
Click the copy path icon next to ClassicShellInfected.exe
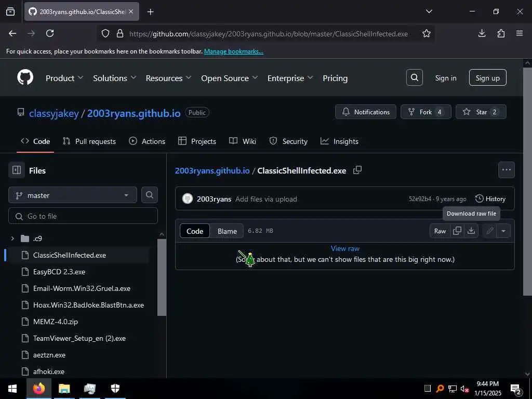[357, 170]
